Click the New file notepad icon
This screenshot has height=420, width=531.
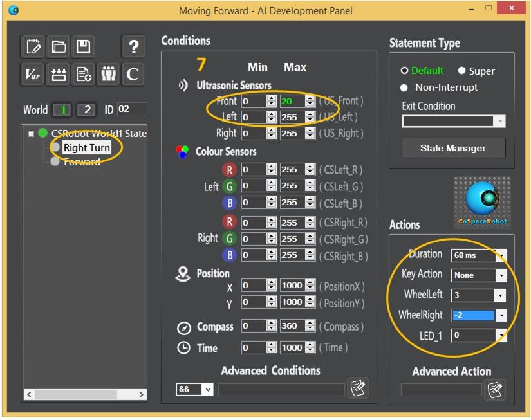[33, 47]
